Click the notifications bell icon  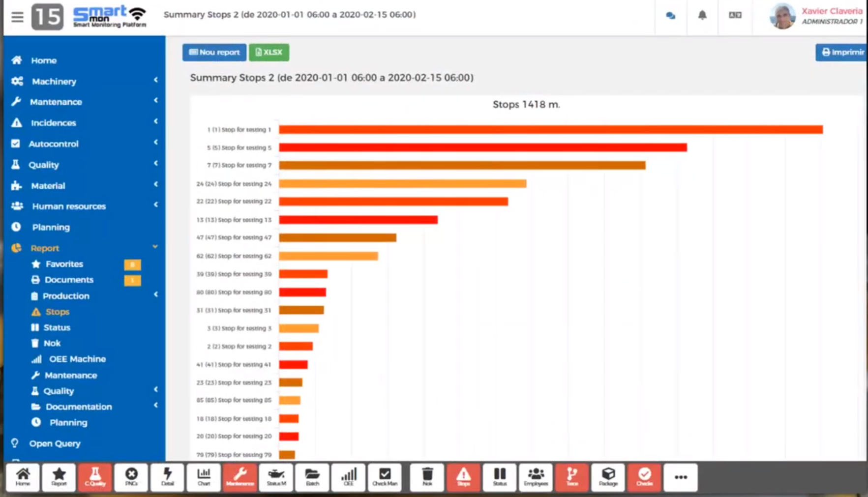pos(702,15)
